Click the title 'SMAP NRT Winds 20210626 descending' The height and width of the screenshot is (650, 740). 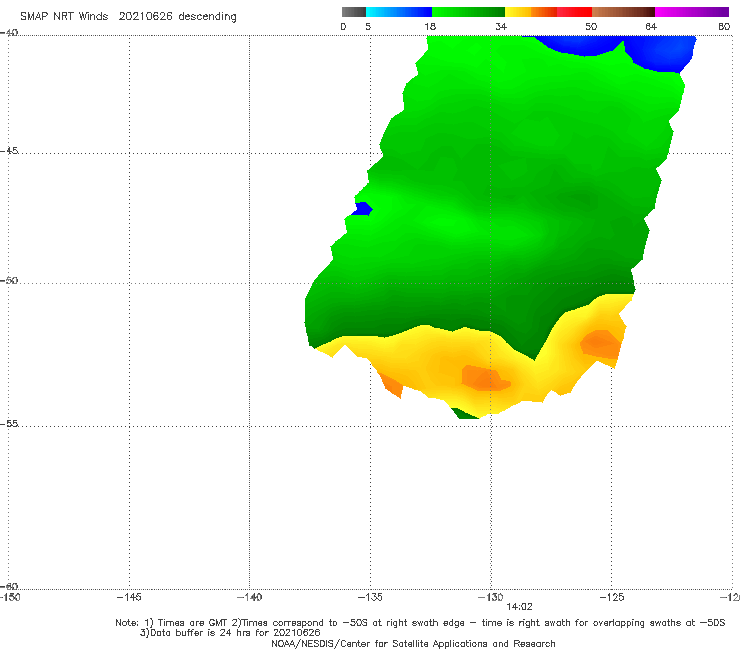pyautogui.click(x=128, y=17)
